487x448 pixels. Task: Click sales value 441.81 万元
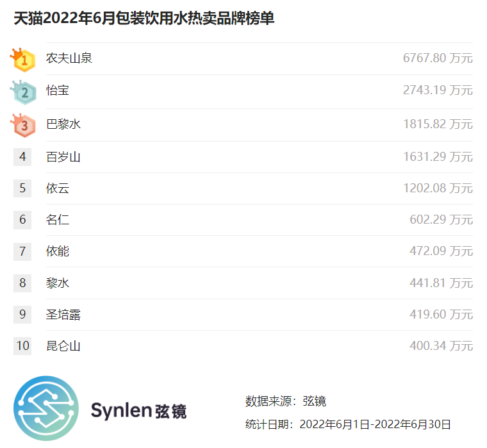(441, 283)
